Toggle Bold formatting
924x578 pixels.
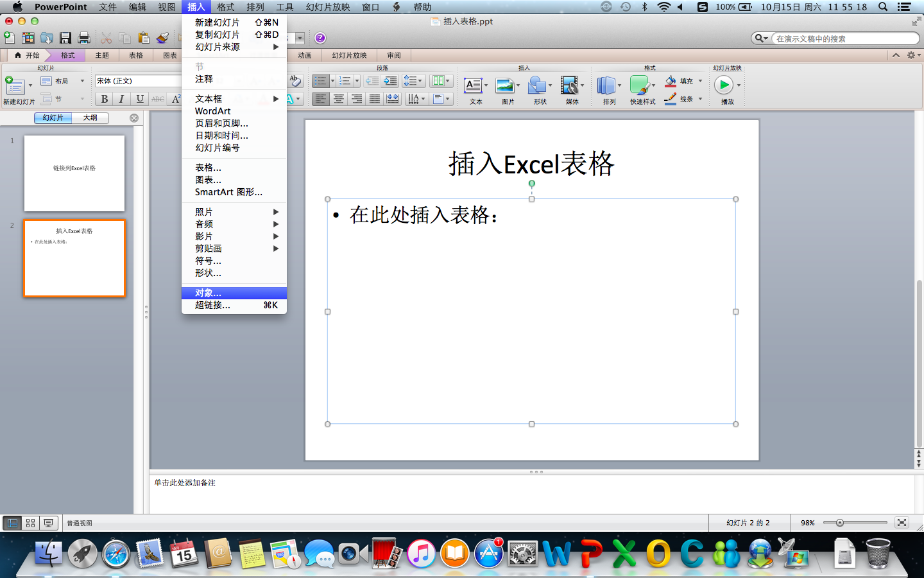tap(104, 99)
